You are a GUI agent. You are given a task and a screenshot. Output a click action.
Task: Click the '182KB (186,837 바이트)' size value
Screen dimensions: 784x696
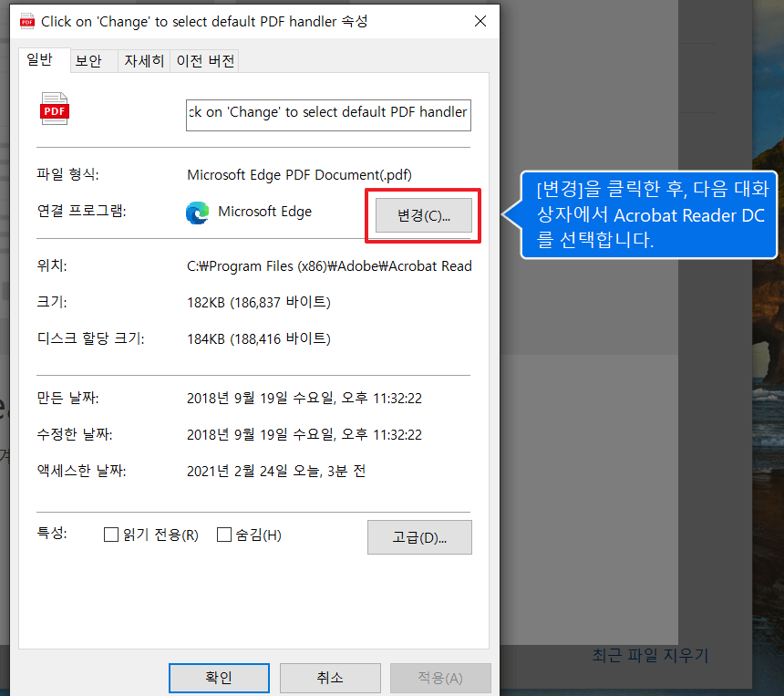point(259,302)
